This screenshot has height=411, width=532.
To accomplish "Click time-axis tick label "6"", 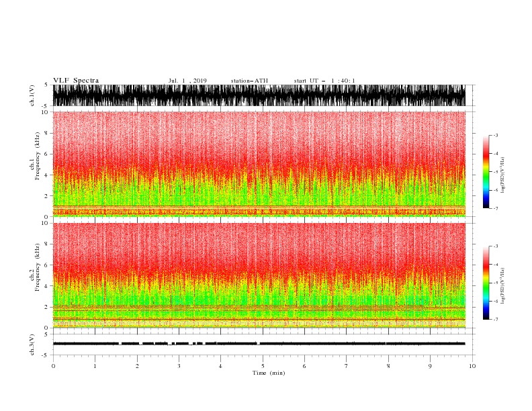I will [304, 366].
